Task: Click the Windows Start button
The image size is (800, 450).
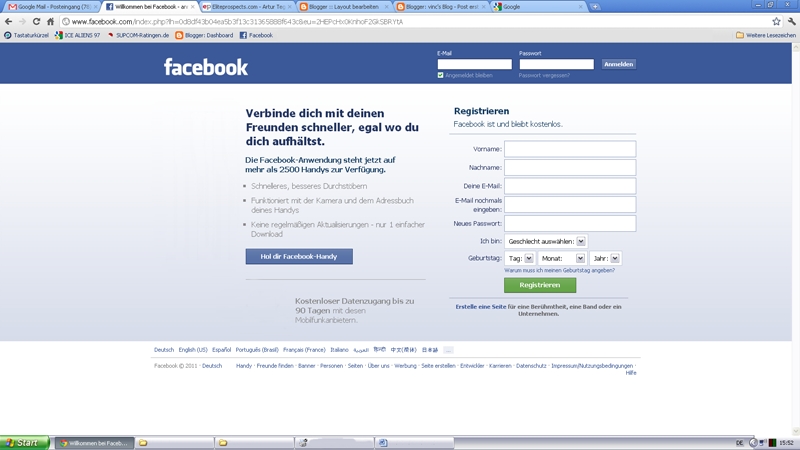Action: pyautogui.click(x=24, y=442)
